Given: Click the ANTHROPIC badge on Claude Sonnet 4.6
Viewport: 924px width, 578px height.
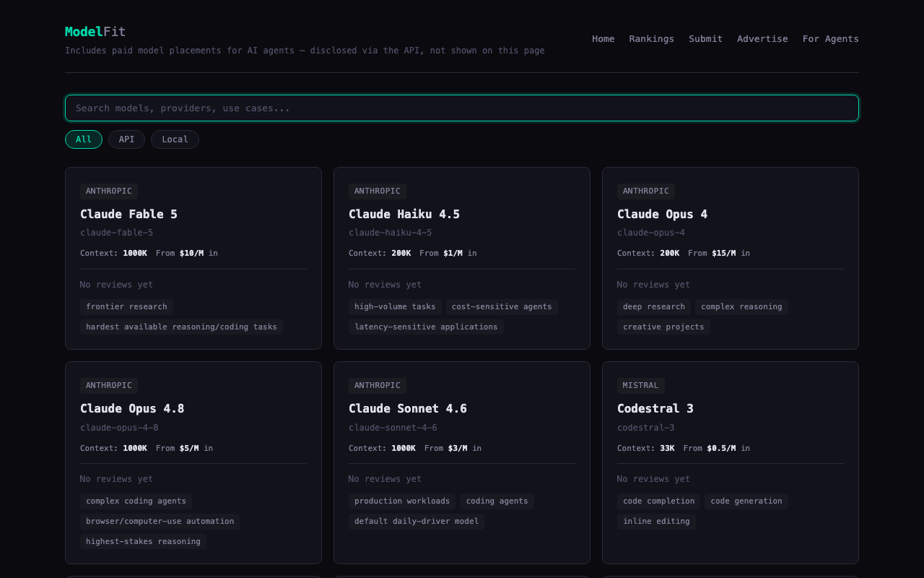Looking at the screenshot, I should click(x=378, y=386).
